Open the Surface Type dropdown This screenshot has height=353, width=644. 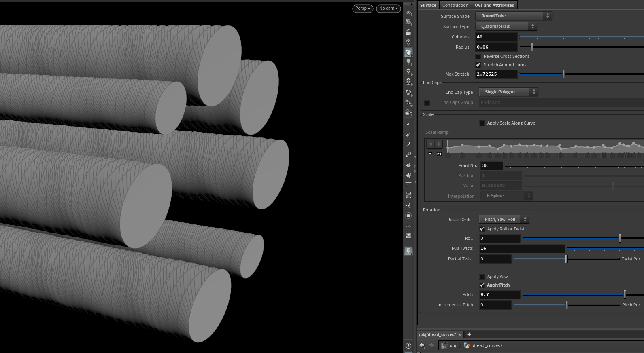click(x=506, y=26)
